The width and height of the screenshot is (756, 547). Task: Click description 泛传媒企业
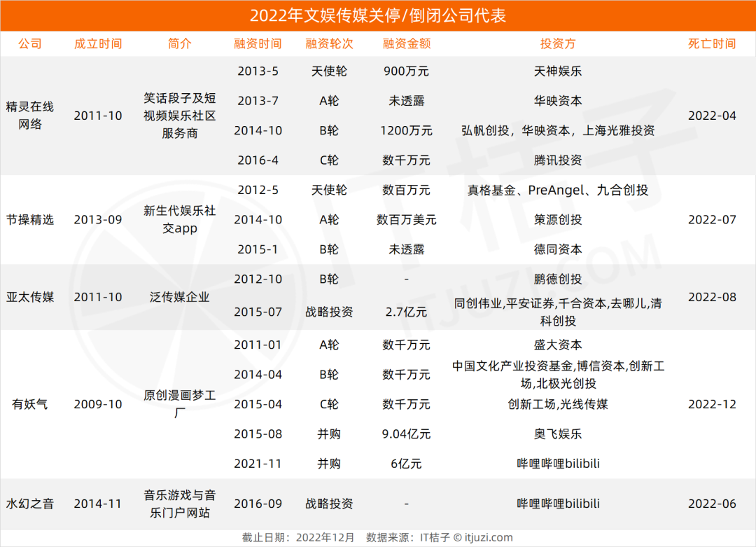pos(179,297)
